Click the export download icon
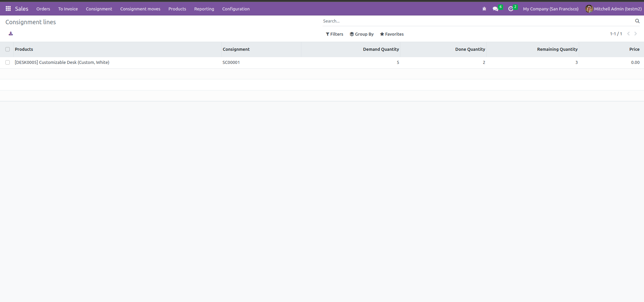The height and width of the screenshot is (302, 644). [x=11, y=34]
